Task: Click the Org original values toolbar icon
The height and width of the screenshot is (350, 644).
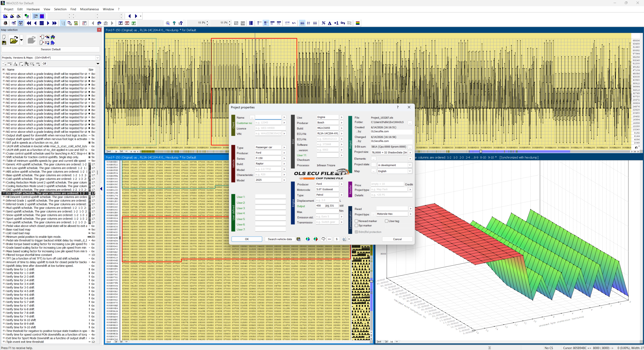Action: pos(343,23)
